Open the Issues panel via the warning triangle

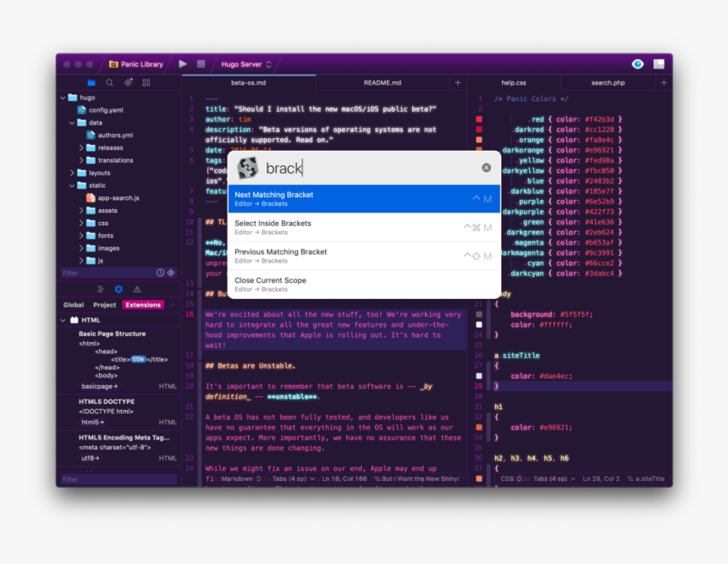click(x=137, y=289)
